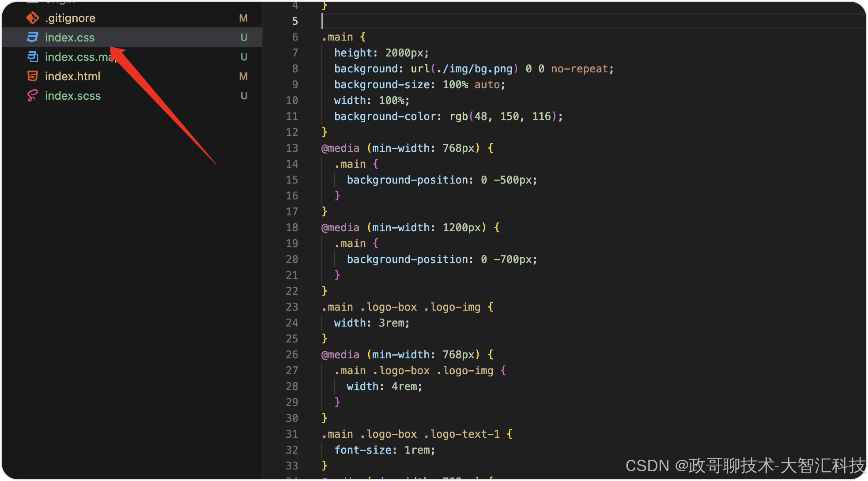Viewport: 868px width, 481px height.
Task: Click the M status badge for .gitignore
Action: pyautogui.click(x=243, y=18)
